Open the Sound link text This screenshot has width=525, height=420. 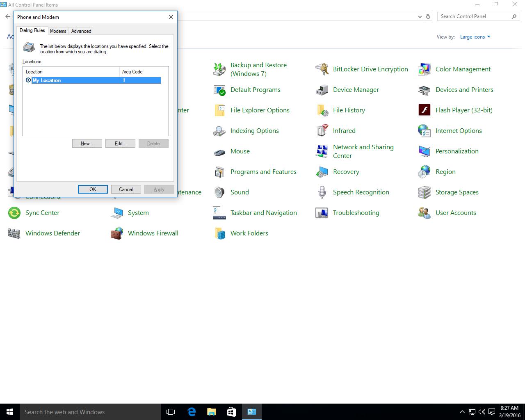click(240, 192)
